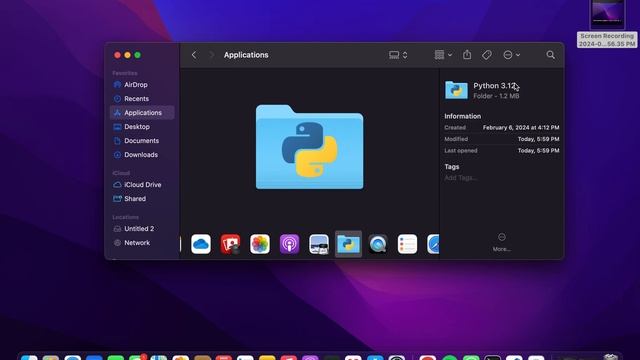Screen dimensions: 640x360
Task: Select the Photos app icon
Action: coord(260,244)
